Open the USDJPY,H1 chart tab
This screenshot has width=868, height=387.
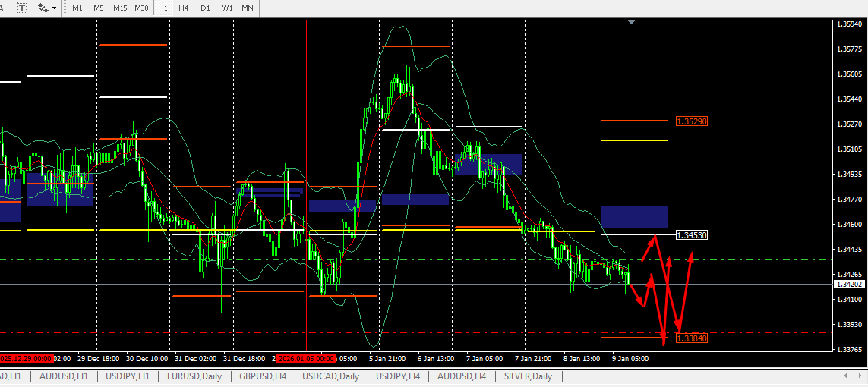(128, 376)
